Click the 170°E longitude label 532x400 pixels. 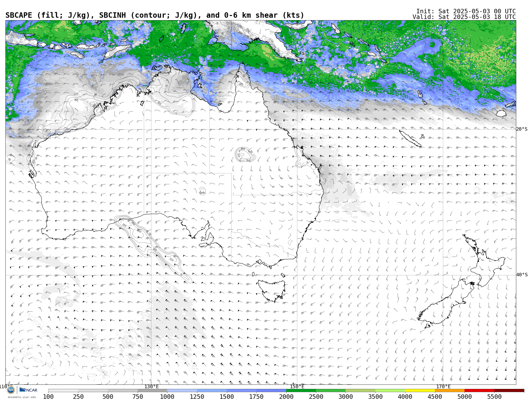pyautogui.click(x=443, y=386)
